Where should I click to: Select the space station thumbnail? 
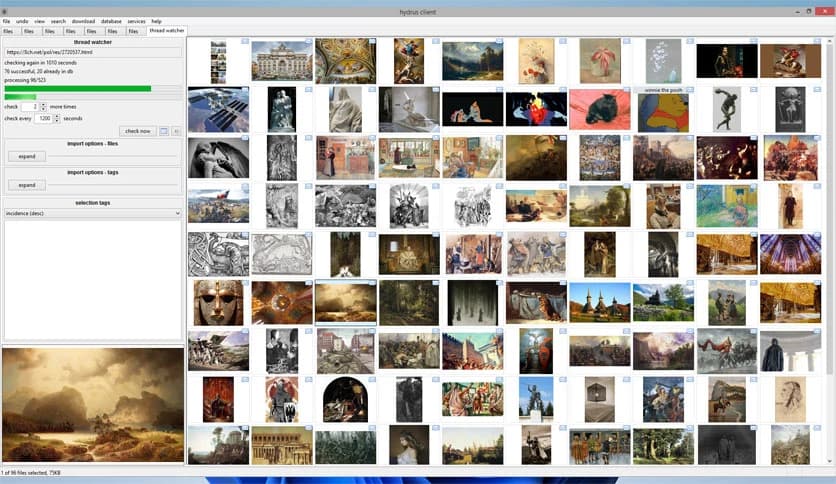click(218, 109)
